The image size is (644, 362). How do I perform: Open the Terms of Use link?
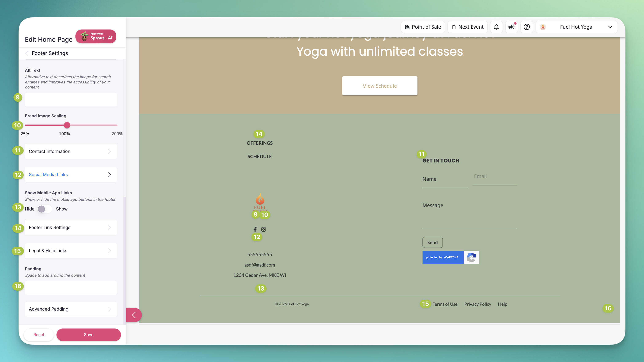445,304
